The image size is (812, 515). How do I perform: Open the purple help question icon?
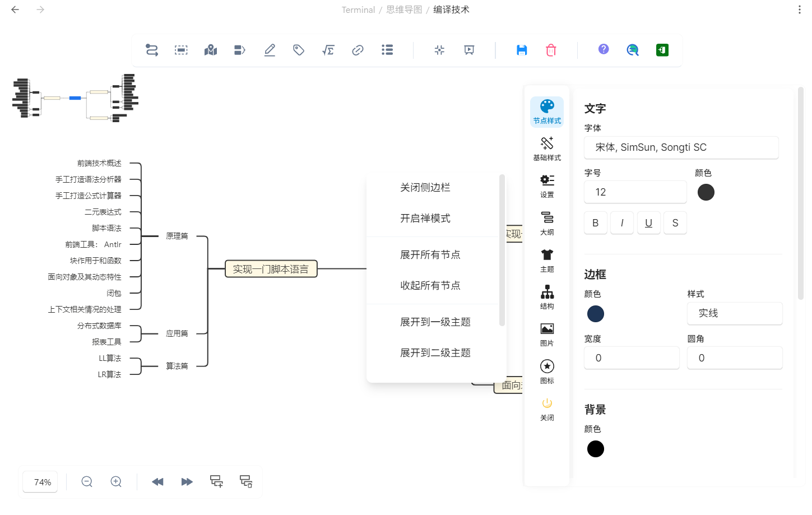click(x=604, y=49)
